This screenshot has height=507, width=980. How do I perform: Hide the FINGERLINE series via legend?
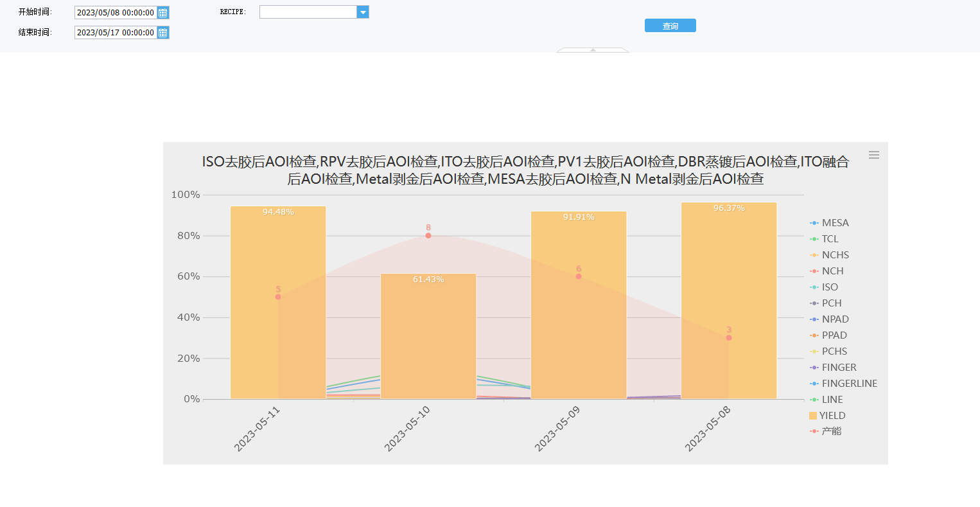pos(844,384)
